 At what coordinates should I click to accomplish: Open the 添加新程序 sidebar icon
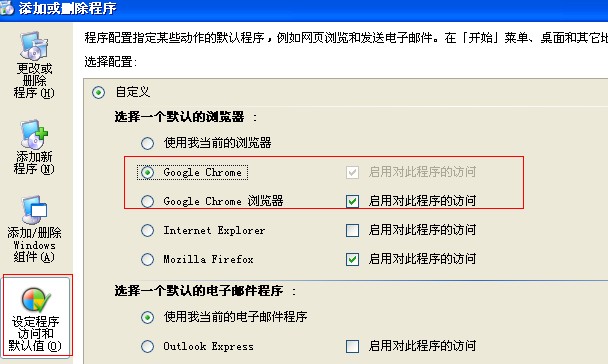(34, 147)
